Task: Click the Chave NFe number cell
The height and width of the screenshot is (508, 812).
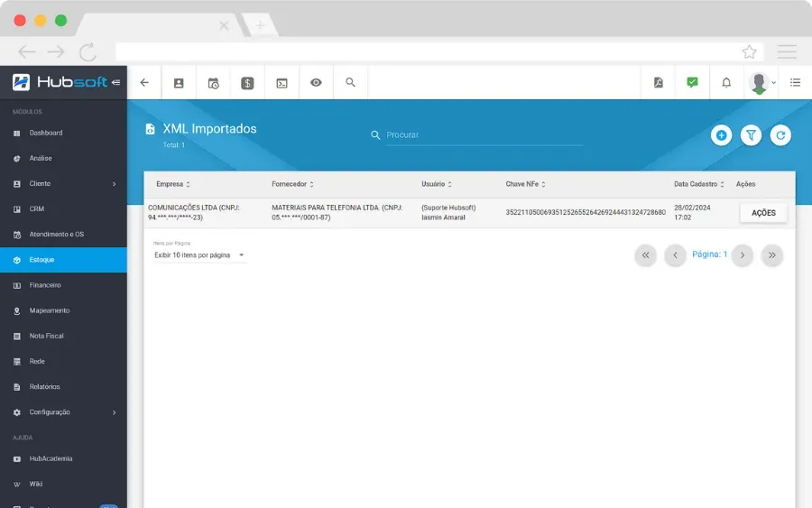Action: coord(586,212)
